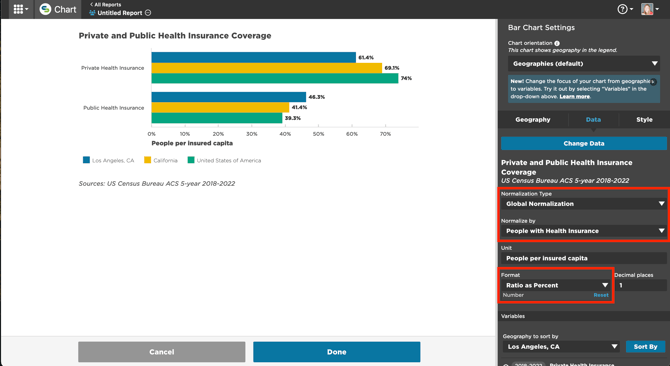The image size is (670, 366).
Task: Open the help question mark menu
Action: coord(622,9)
